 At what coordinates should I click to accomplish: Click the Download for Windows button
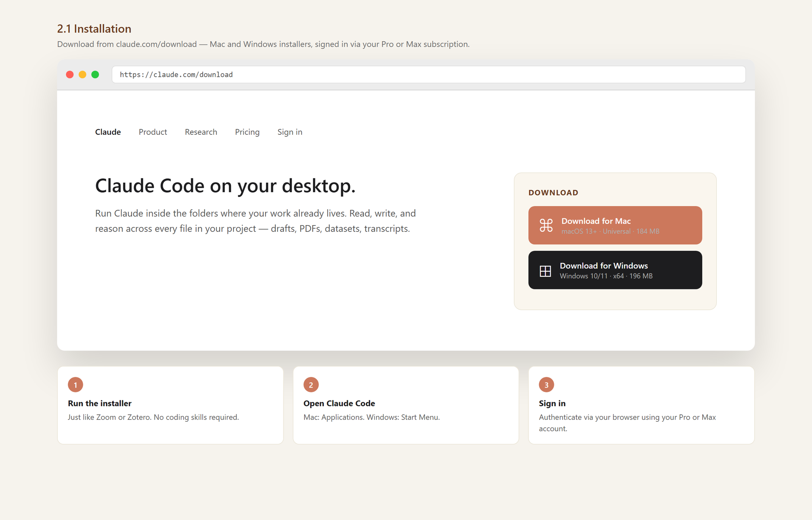point(615,270)
